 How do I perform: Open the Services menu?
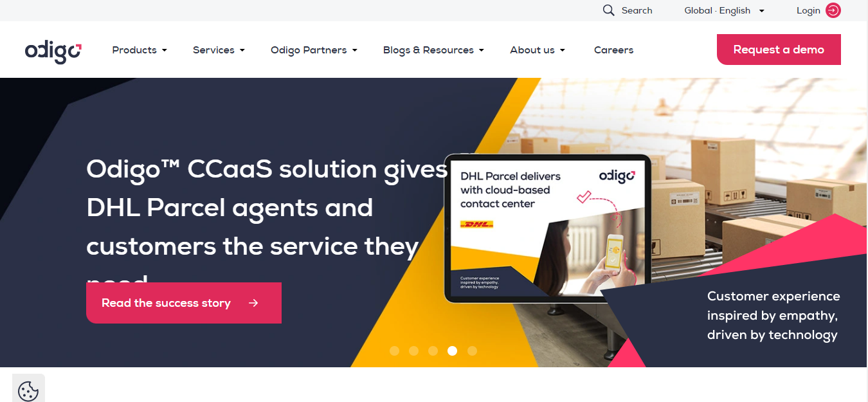click(x=219, y=50)
